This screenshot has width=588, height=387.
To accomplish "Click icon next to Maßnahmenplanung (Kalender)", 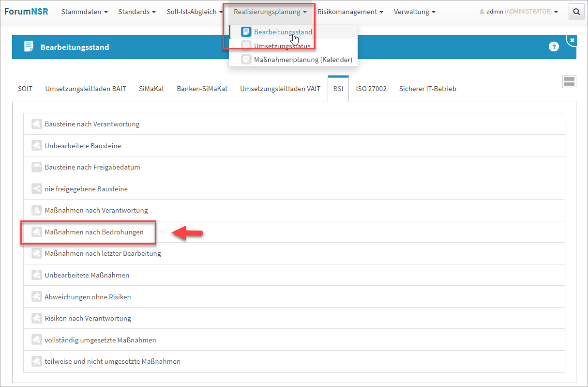I will [x=246, y=60].
